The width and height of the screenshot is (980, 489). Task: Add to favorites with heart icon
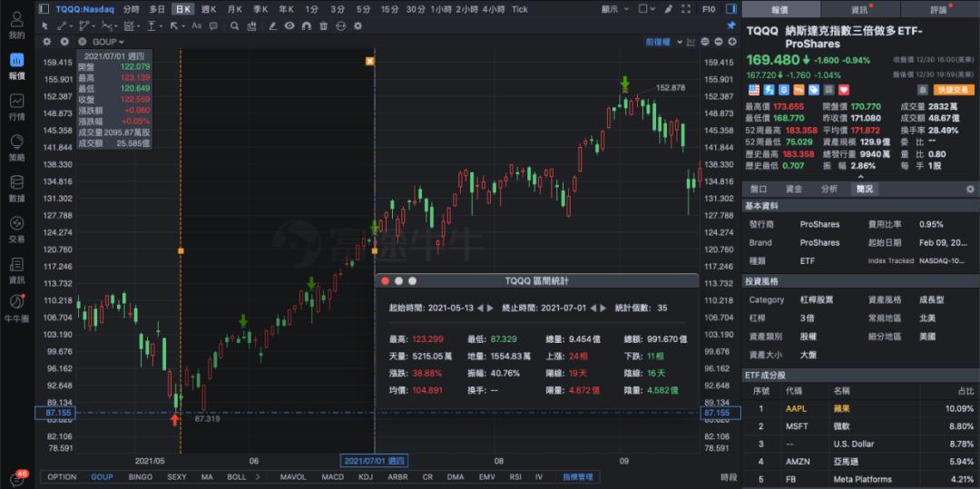(844, 90)
